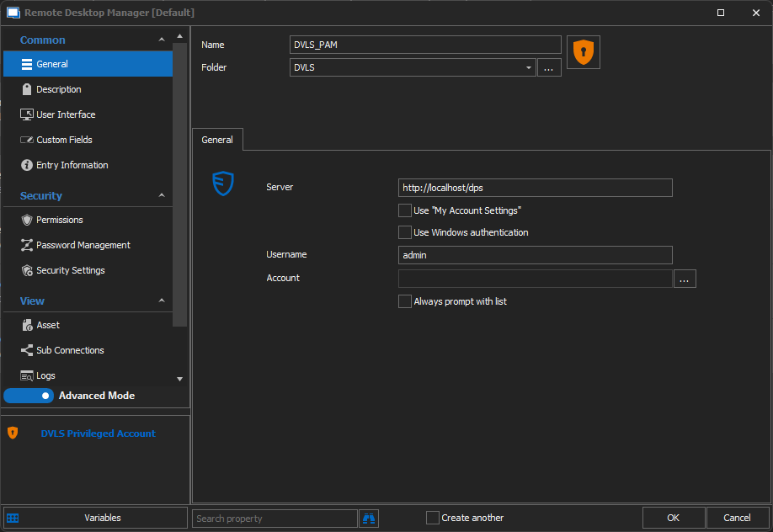
Task: Open the Folder dropdown list
Action: tap(529, 67)
